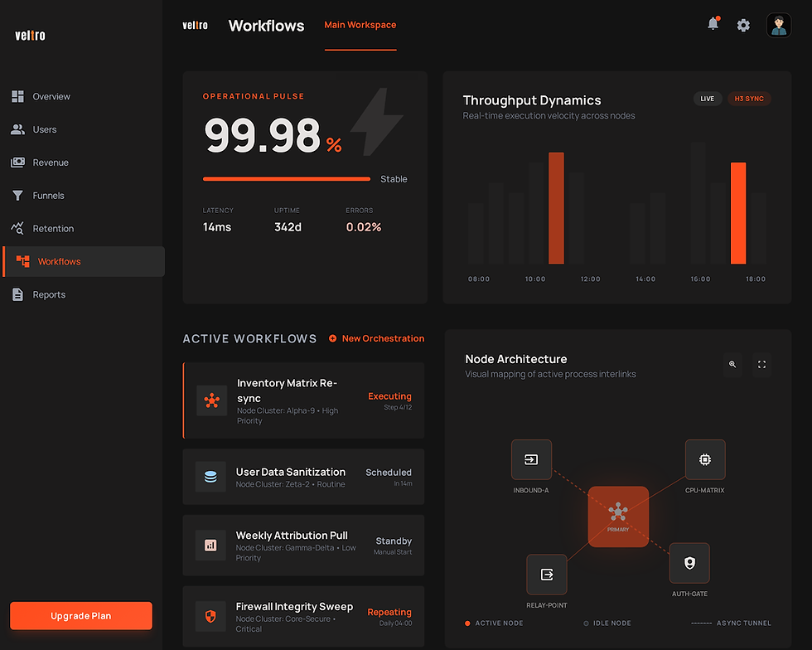Open the Inventory Matrix Re-sync workflow
Screen dimensions: 812x650
click(x=303, y=400)
